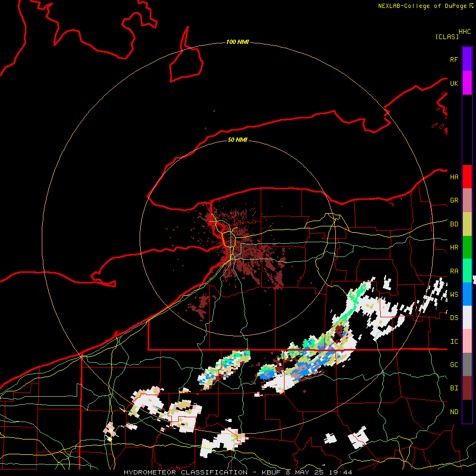Screen dimensions: 476x476
Task: Click the BI brown legend swatch
Action: [x=467, y=388]
